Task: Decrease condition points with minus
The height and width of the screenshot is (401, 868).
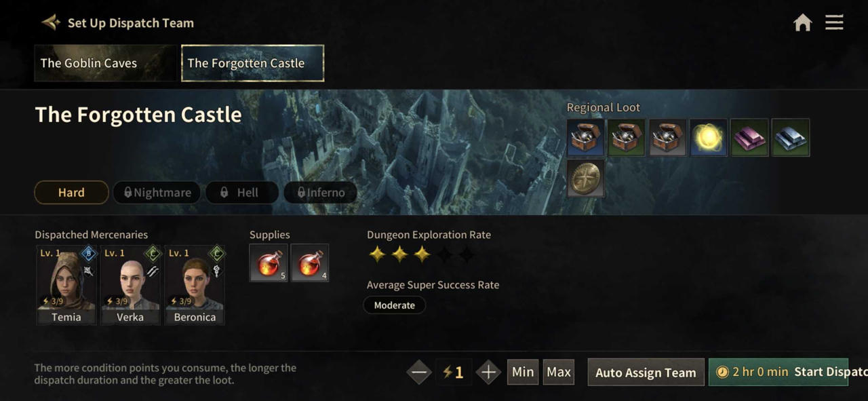Action: [419, 372]
